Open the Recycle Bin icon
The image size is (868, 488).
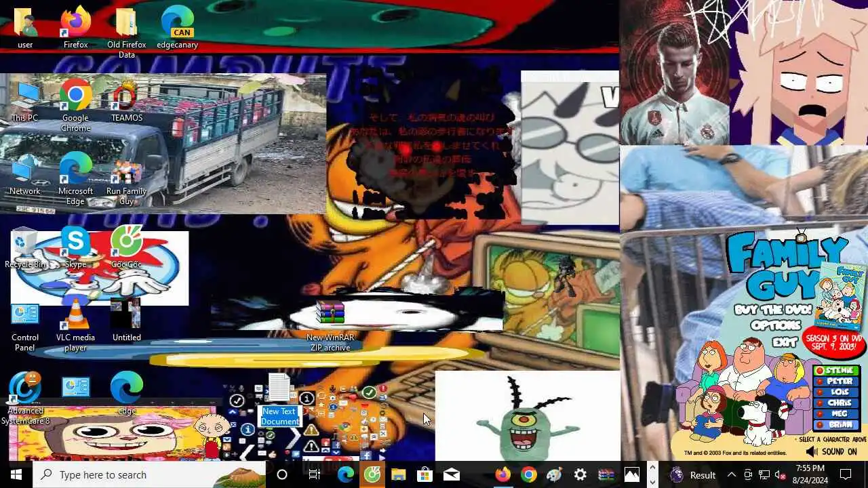[25, 248]
